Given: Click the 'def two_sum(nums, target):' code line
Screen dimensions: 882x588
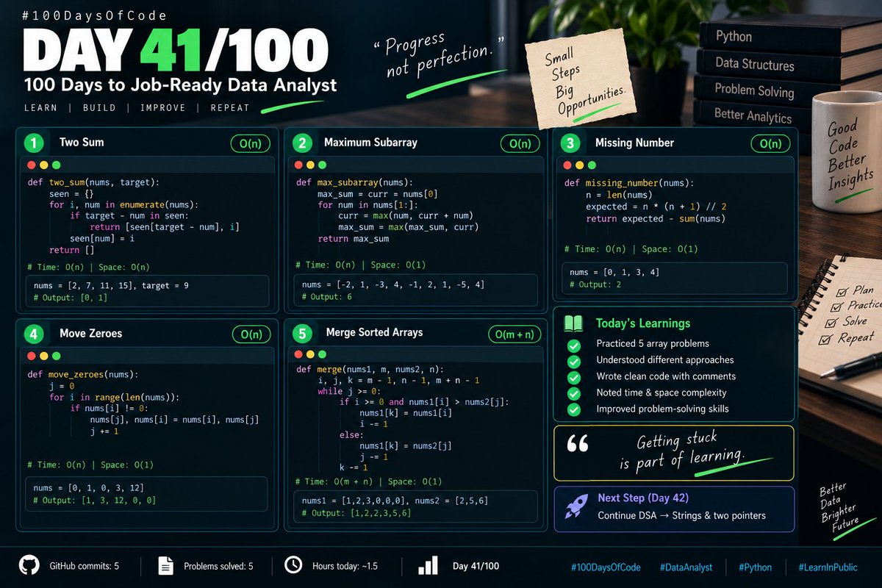Looking at the screenshot, I should click(x=93, y=182).
